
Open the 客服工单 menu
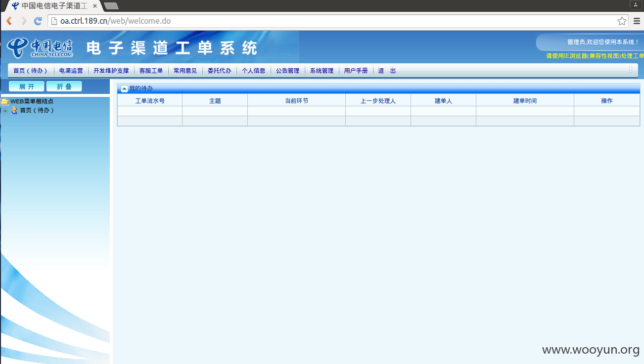coord(151,71)
